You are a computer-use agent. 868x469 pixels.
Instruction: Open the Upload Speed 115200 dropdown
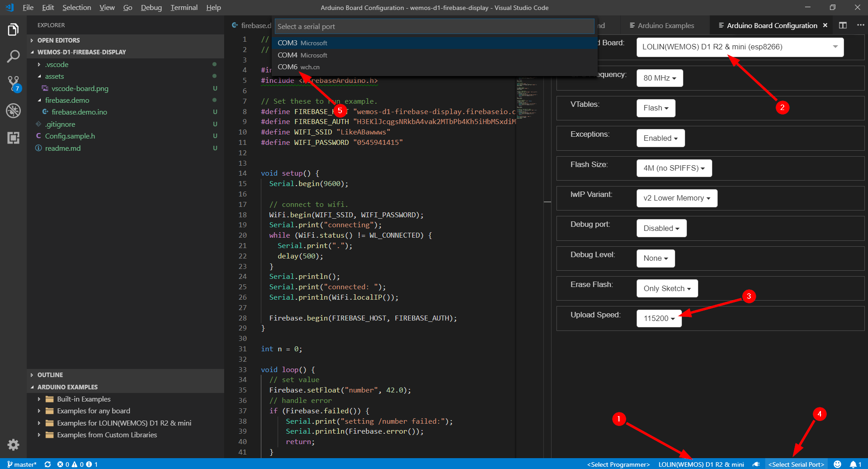click(x=659, y=318)
